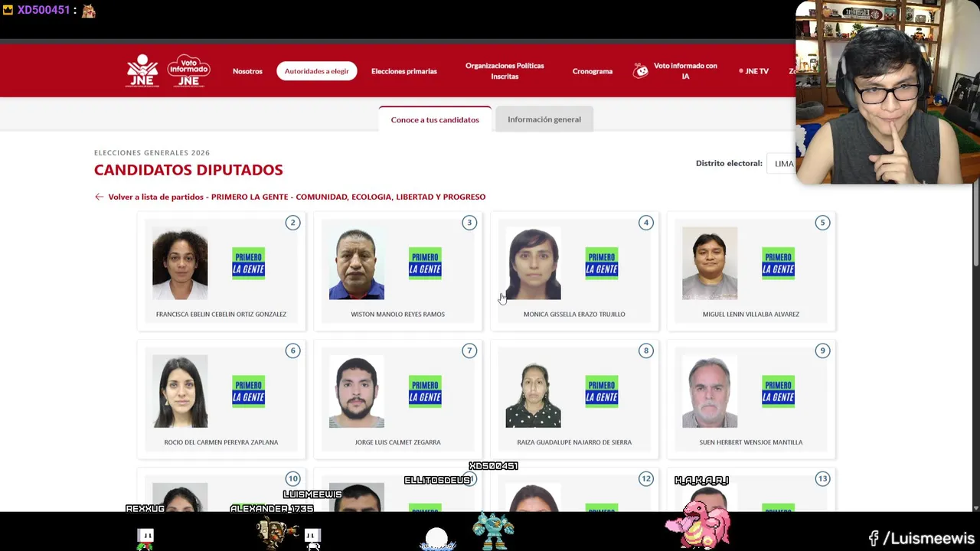The height and width of the screenshot is (551, 980).
Task: Click the Voto informado con IA robot icon
Action: click(641, 70)
